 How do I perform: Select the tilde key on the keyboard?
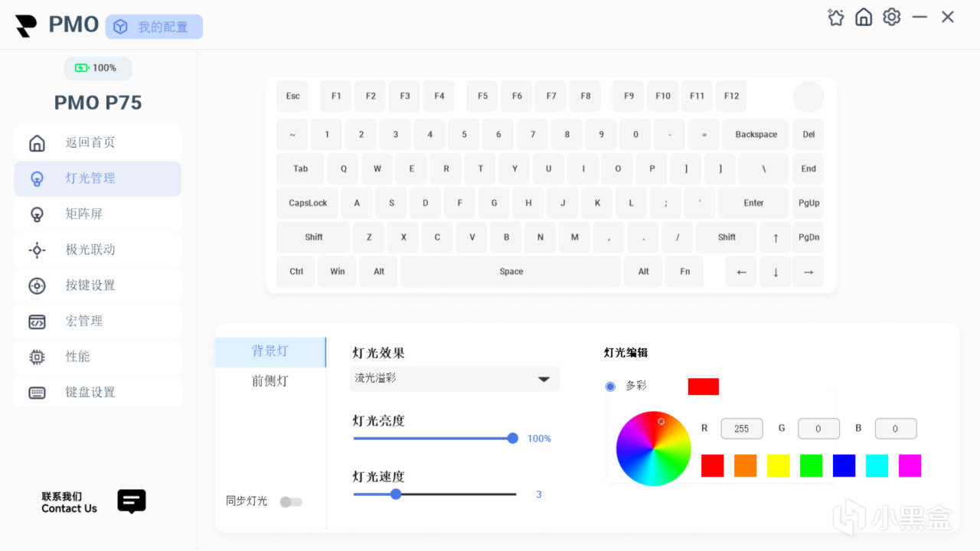pos(292,135)
